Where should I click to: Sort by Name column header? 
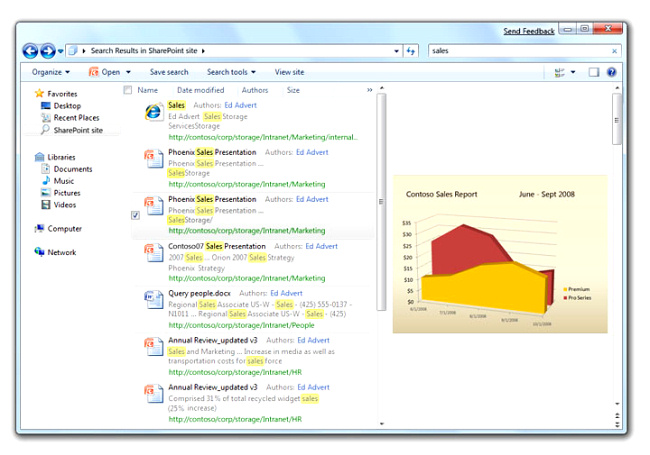pos(148,90)
